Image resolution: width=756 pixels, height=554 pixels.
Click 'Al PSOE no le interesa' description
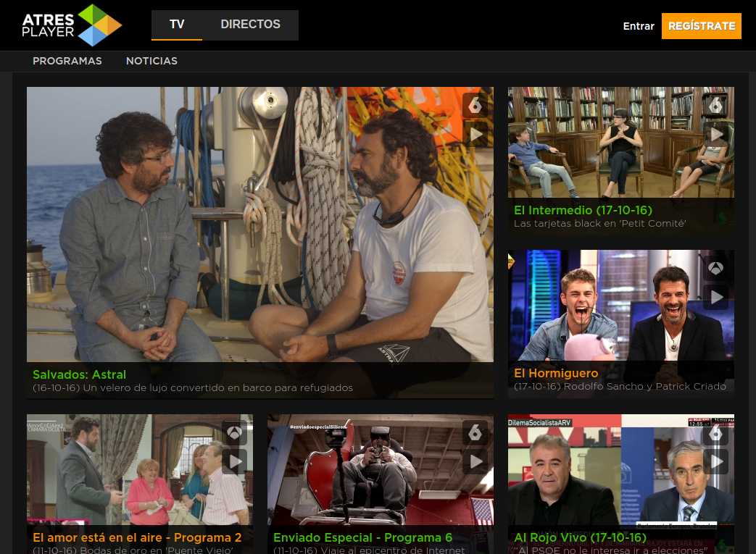[610, 550]
